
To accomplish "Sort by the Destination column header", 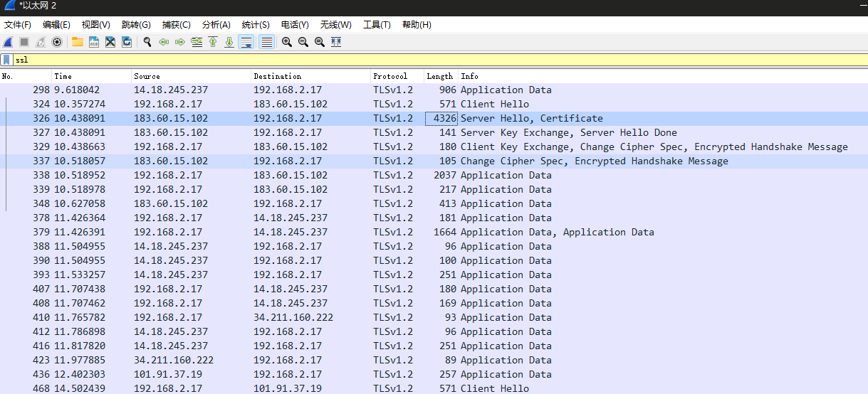I will point(311,76).
